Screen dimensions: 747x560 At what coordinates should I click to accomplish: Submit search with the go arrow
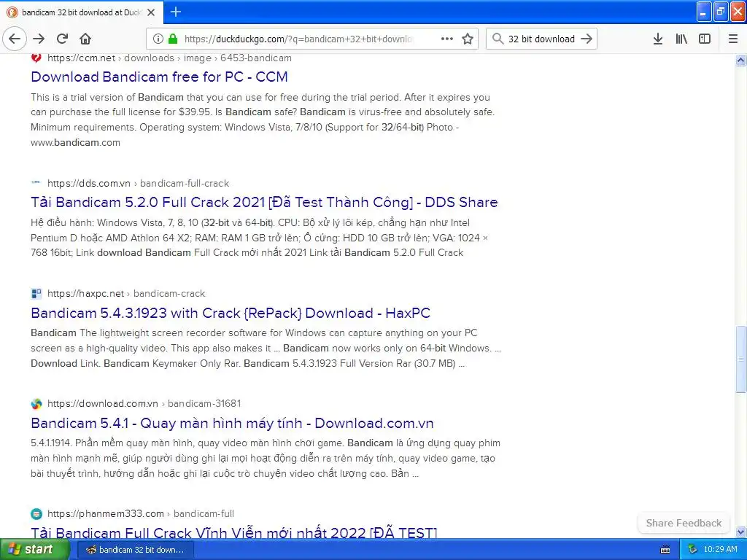[587, 39]
